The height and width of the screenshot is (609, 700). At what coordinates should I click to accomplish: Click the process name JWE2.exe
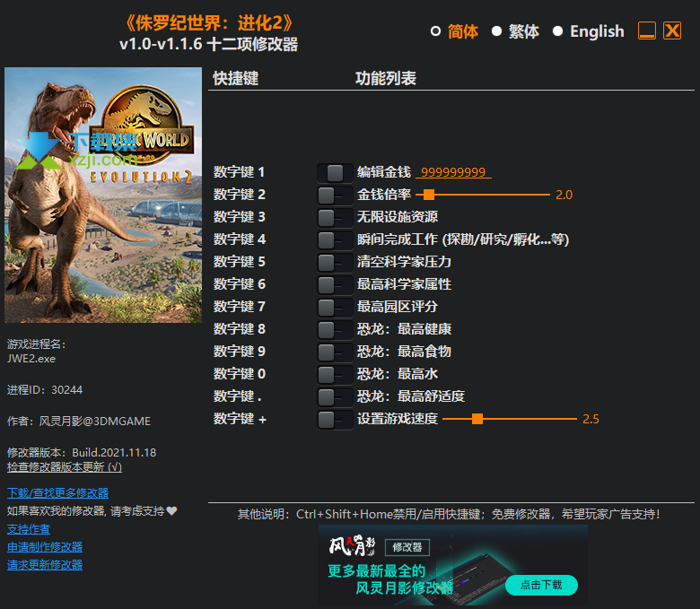coord(31,359)
